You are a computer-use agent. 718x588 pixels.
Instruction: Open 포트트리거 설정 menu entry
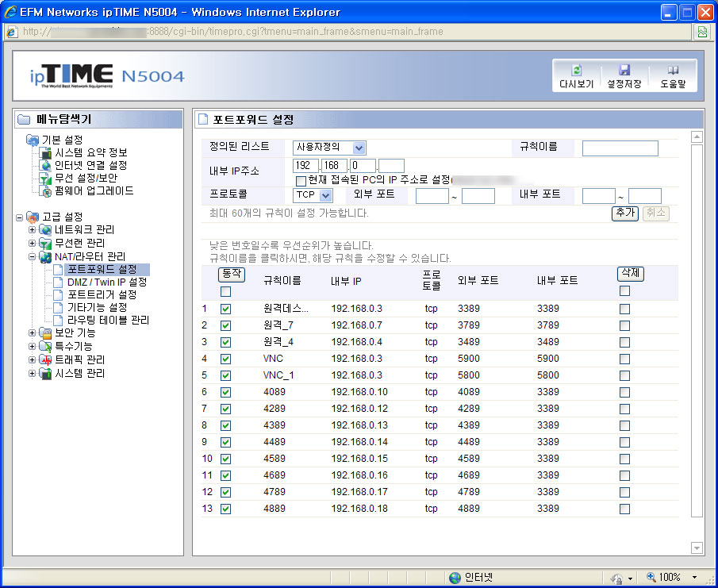coord(102,295)
